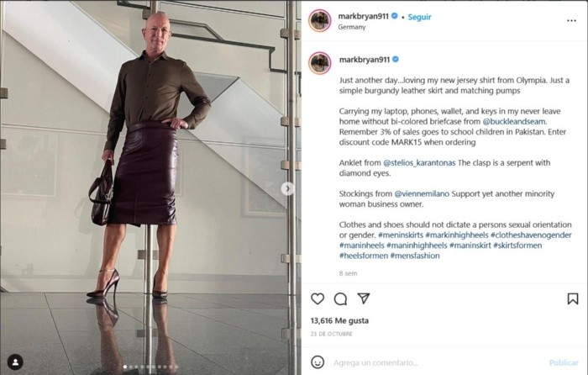
Task: Open @buckleandseam mention link
Action: tap(514, 122)
